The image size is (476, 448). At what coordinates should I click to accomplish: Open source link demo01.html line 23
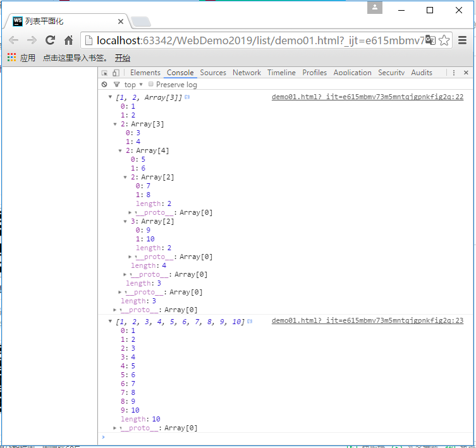point(367,321)
